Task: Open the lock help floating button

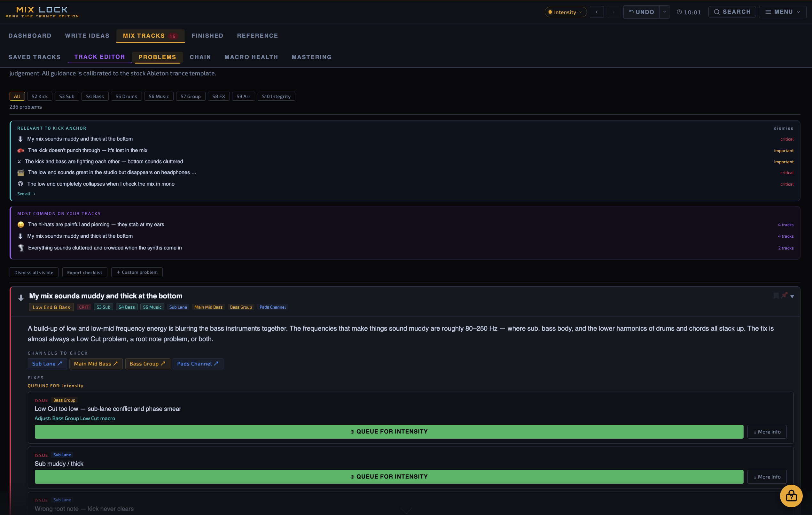Action: [791, 496]
